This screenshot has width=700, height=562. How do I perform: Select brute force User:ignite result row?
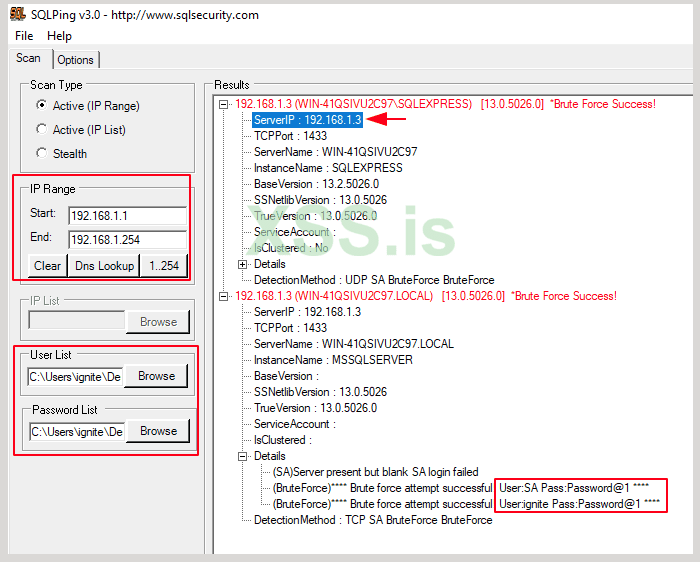tap(466, 504)
